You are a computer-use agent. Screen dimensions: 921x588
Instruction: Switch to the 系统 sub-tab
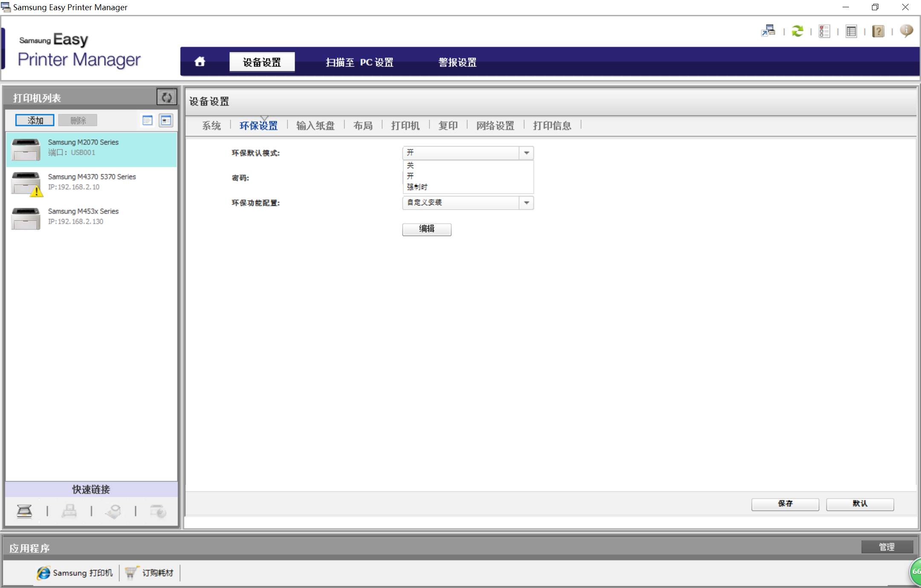pyautogui.click(x=211, y=126)
